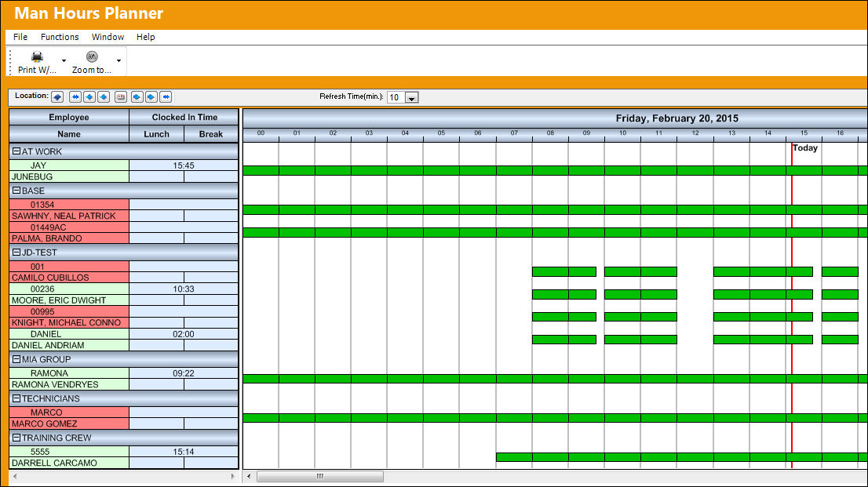Open the File menu

tap(20, 37)
